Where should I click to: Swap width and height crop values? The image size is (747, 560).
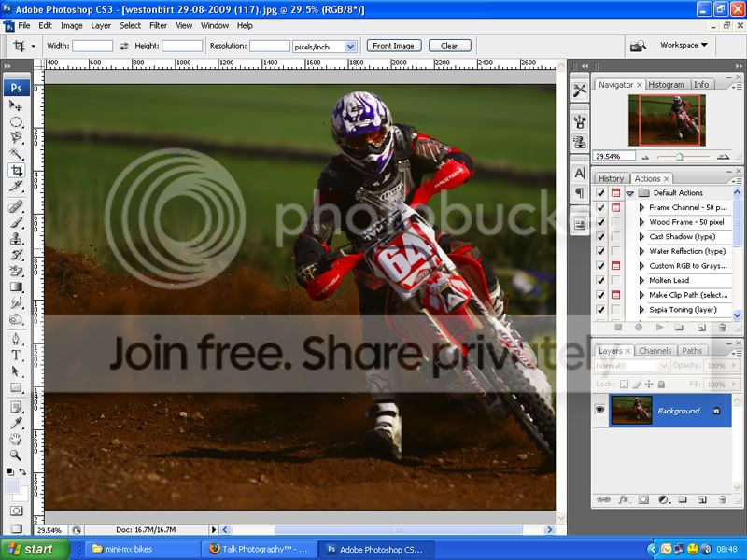coord(124,46)
